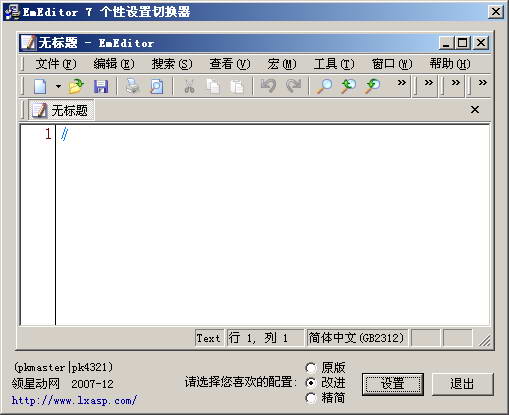
Task: Expand first toolbar overflow chevron
Action: click(x=402, y=82)
